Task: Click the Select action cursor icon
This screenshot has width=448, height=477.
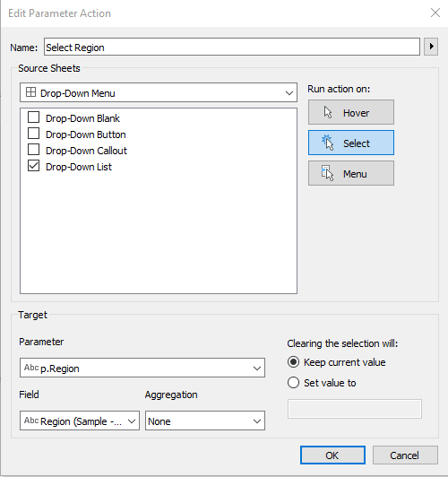Action: (328, 143)
